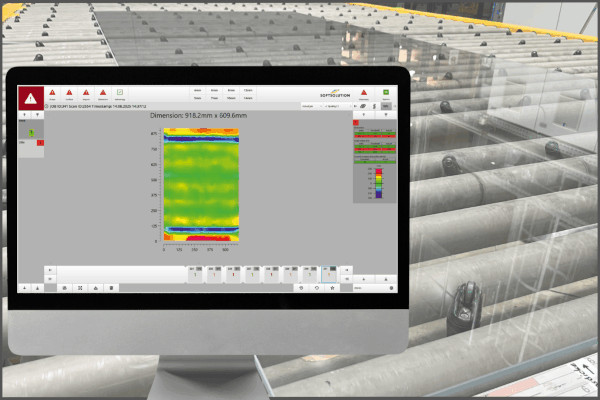Click the red warning icon beside the SOFTSOLUTION logo
This screenshot has height=400, width=600.
[x=364, y=93]
